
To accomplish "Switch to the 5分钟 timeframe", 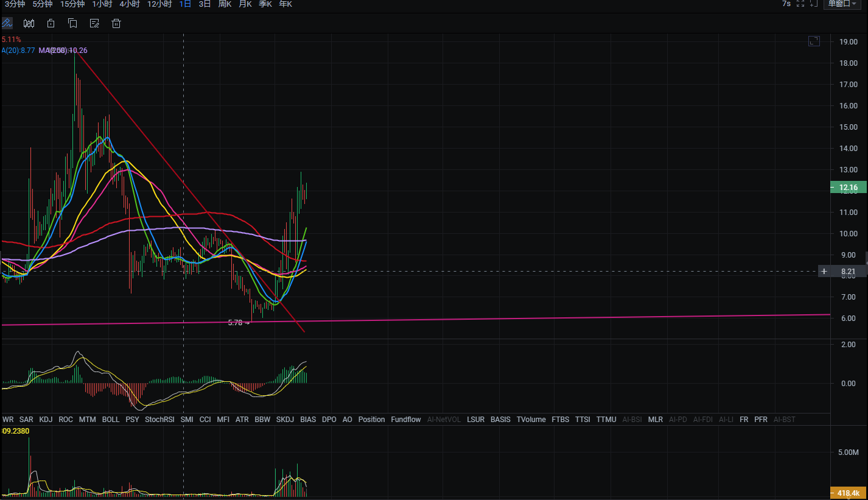I will click(43, 4).
